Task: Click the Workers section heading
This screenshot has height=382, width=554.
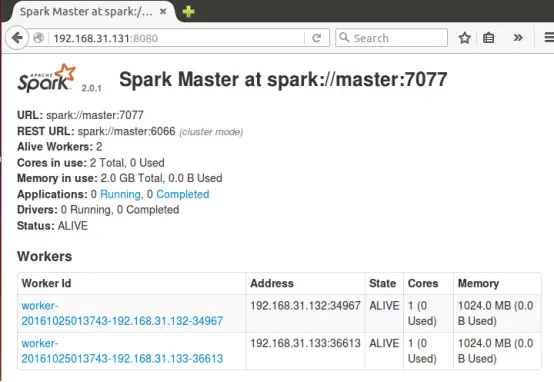Action: (x=45, y=256)
